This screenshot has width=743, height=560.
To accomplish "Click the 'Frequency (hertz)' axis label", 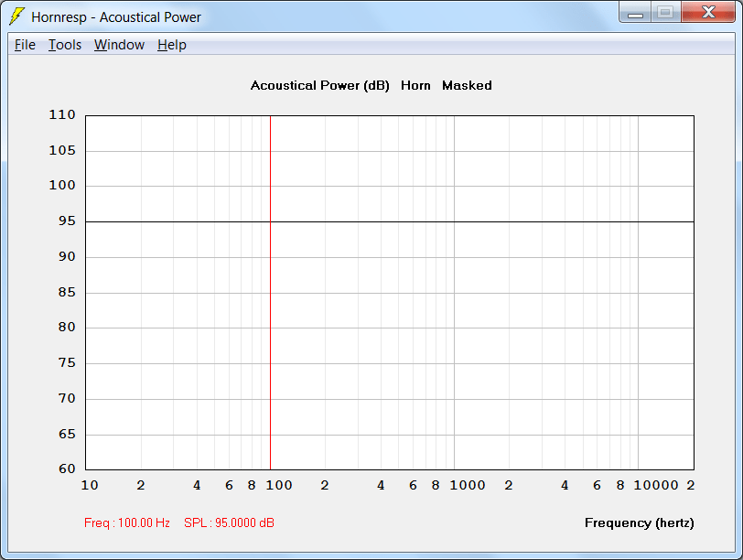I will 640,522.
